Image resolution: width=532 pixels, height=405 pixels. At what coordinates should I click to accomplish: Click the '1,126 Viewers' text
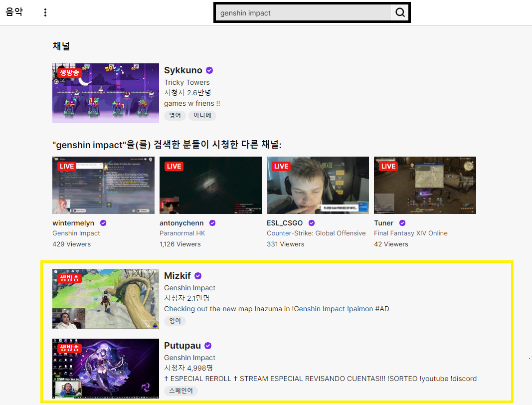click(x=180, y=244)
